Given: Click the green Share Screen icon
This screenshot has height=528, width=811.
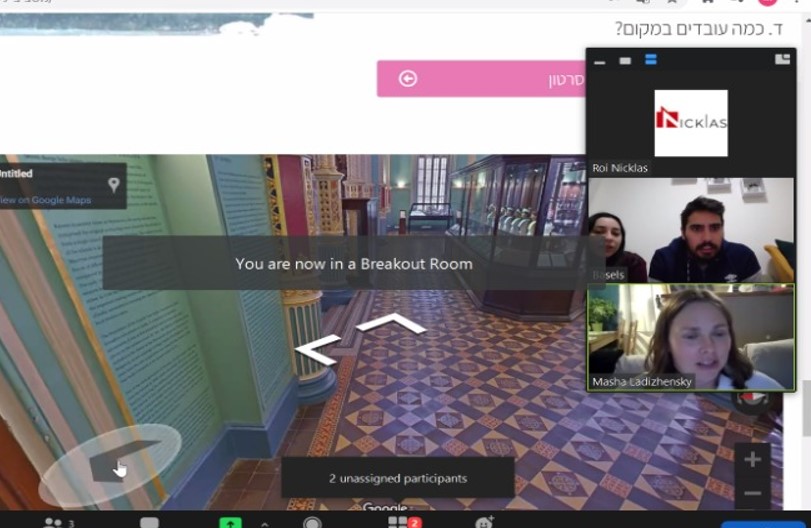Looking at the screenshot, I should [x=230, y=522].
